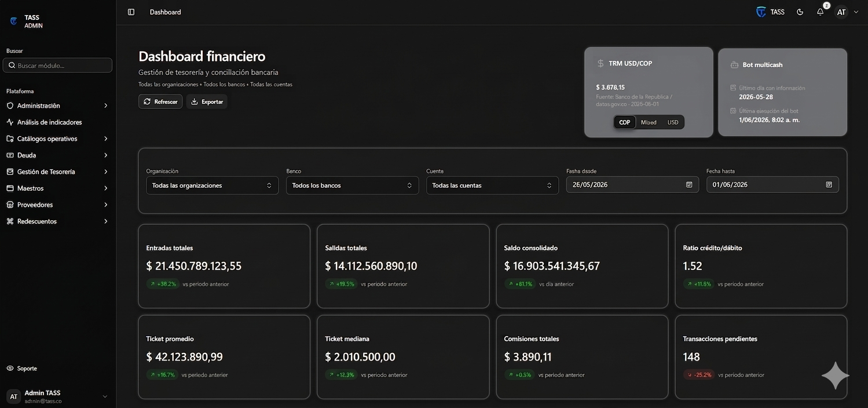Expand Proveedores chevron
Viewport: 868px width, 408px height.
[105, 205]
